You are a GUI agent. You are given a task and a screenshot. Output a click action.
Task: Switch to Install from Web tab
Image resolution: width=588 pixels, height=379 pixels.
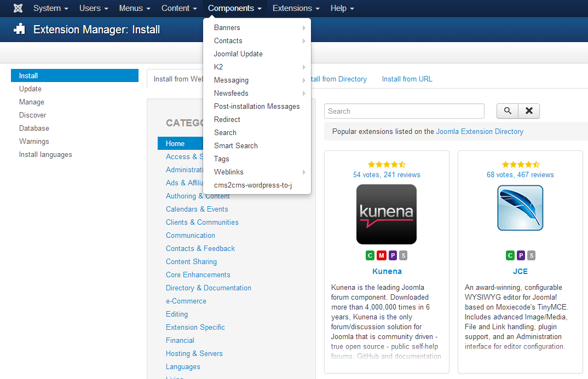point(178,79)
